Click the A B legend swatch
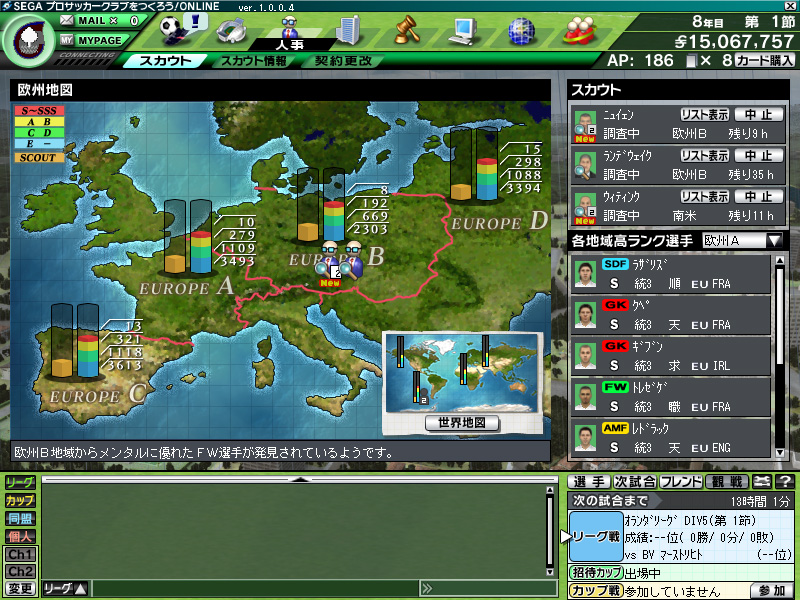Viewport: 800px width, 600px height. pos(39,122)
